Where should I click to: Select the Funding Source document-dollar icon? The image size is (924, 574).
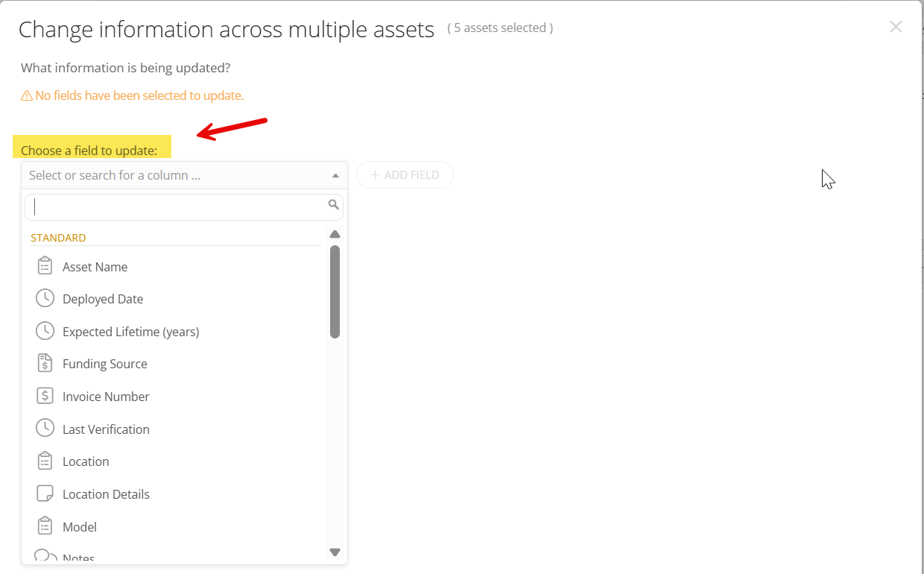pyautogui.click(x=45, y=363)
